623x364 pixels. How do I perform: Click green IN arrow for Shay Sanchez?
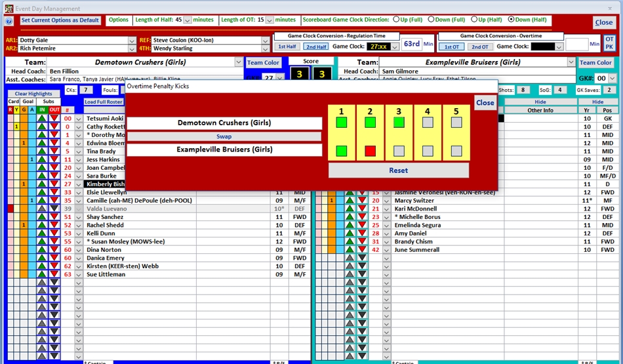coord(42,216)
